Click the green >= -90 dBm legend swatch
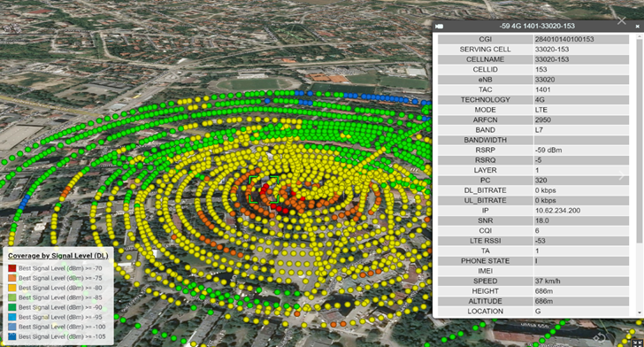Image resolution: width=644 pixels, height=347 pixels. 12,307
